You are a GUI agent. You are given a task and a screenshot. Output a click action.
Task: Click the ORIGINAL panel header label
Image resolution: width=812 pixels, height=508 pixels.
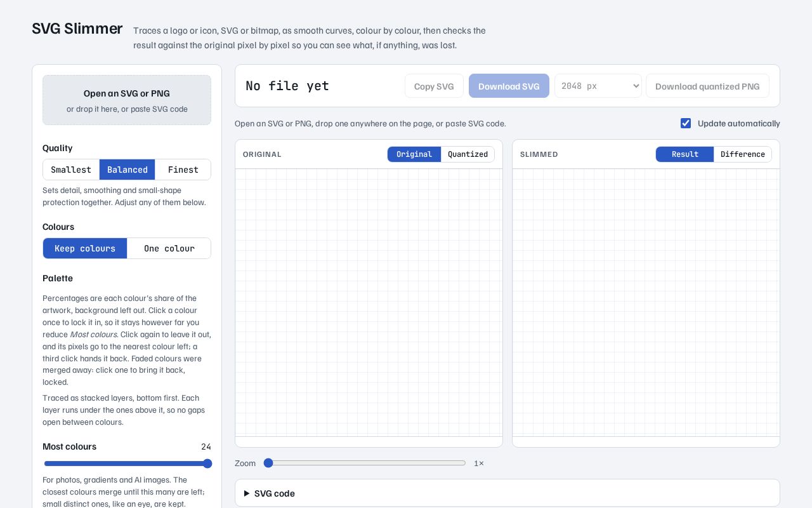point(262,154)
